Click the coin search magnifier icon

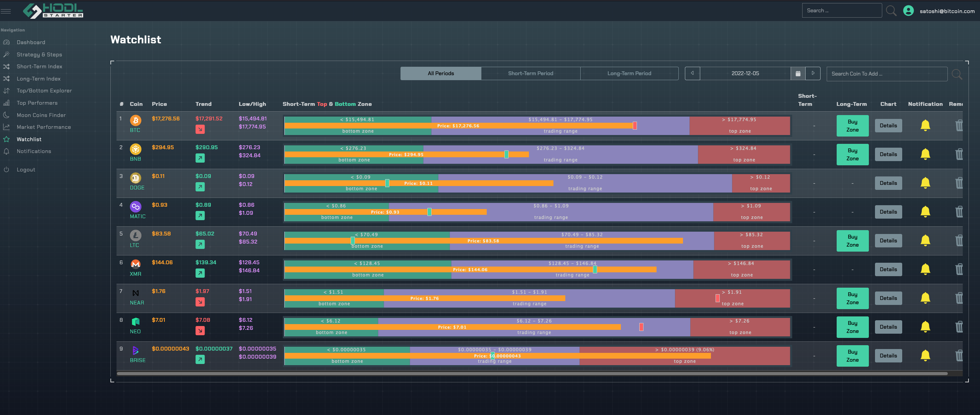click(957, 74)
